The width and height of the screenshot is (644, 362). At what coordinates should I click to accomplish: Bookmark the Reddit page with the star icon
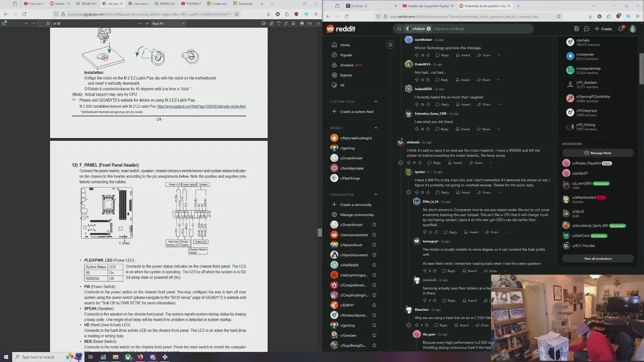558,17
